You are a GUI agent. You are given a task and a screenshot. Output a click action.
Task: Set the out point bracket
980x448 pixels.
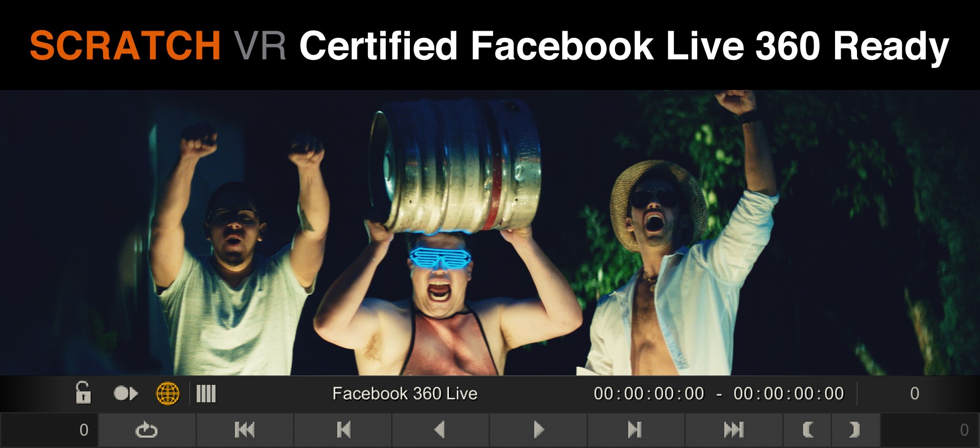(855, 430)
